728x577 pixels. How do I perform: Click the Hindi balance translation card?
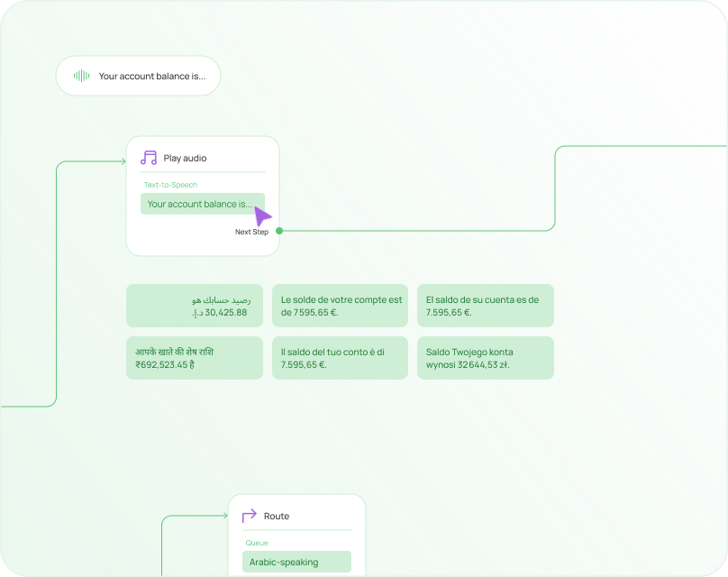(194, 358)
